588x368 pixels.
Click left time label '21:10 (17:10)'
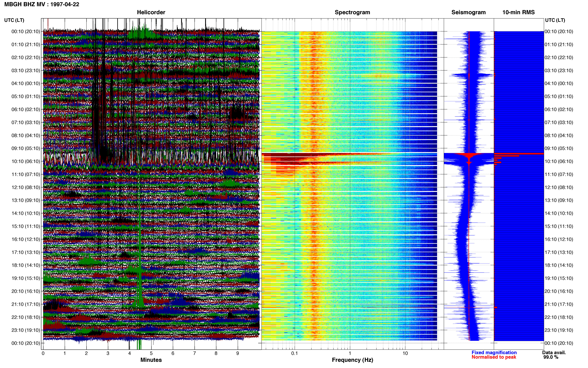click(26, 304)
